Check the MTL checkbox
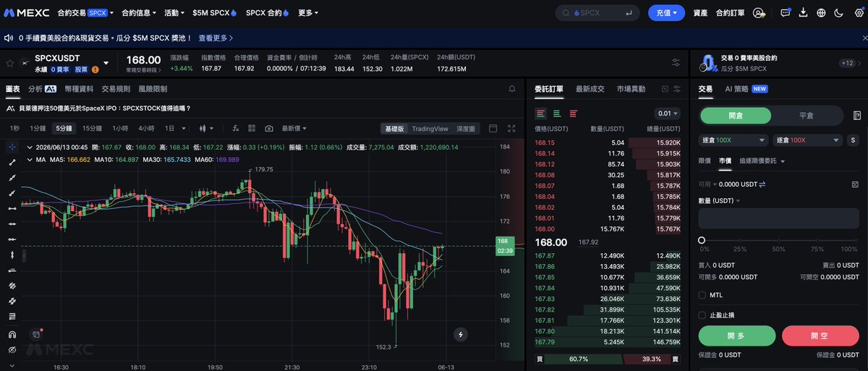 pos(702,295)
